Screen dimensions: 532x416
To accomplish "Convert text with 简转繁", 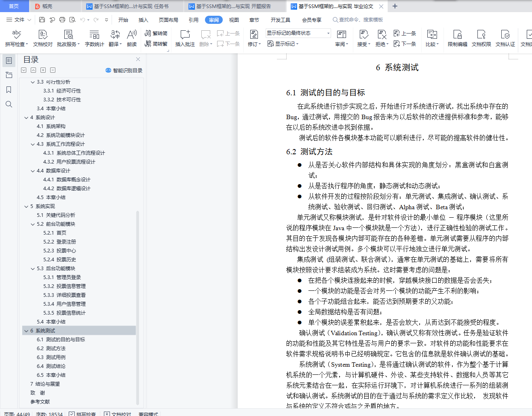I will point(156,44).
